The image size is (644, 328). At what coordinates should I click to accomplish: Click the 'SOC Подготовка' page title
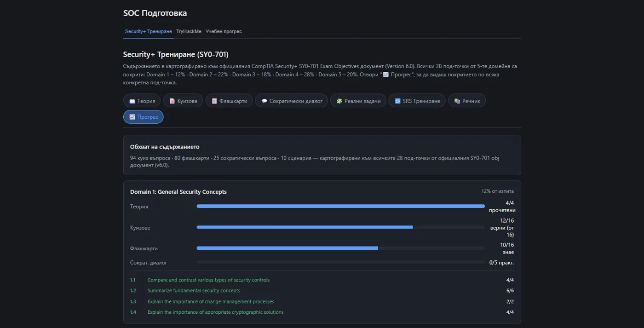tap(155, 13)
